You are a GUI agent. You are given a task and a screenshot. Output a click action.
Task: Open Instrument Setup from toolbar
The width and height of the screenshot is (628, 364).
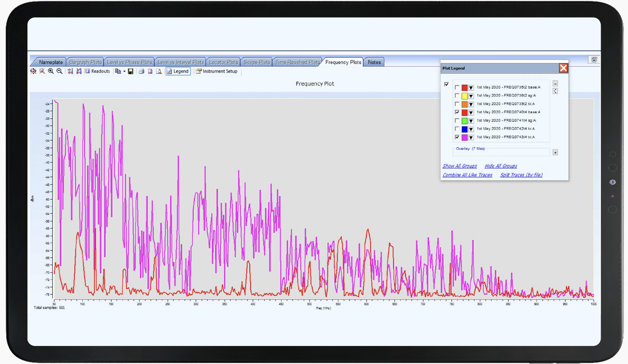(x=217, y=71)
